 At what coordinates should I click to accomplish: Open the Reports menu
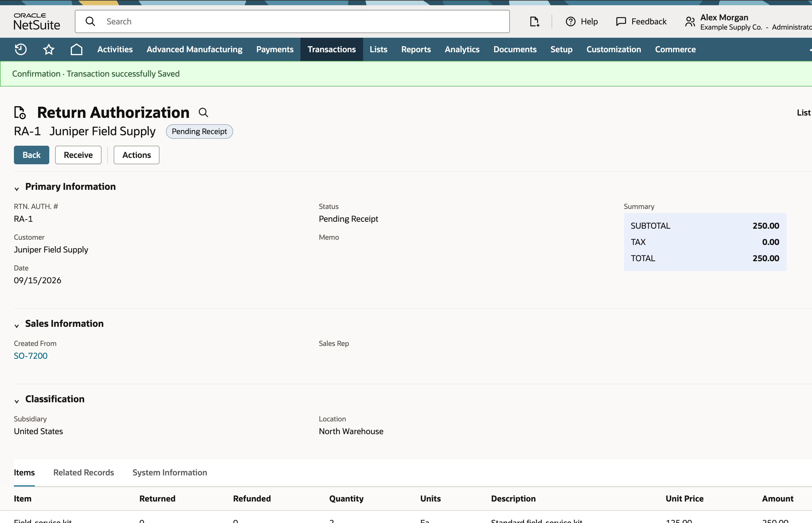pyautogui.click(x=416, y=49)
